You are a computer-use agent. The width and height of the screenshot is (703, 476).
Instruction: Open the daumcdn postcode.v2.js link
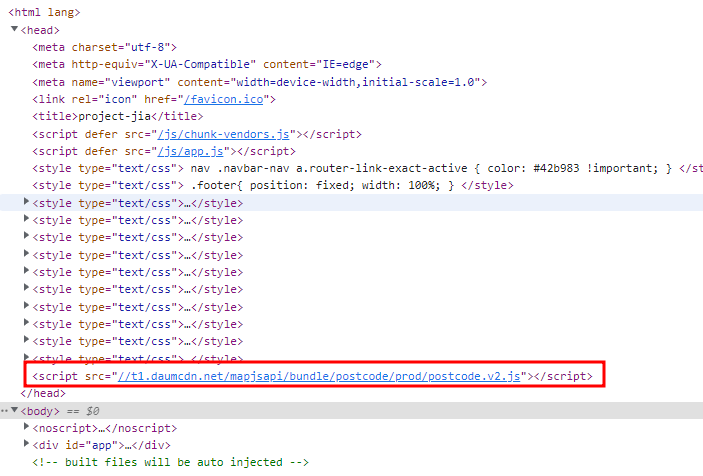pos(319,376)
